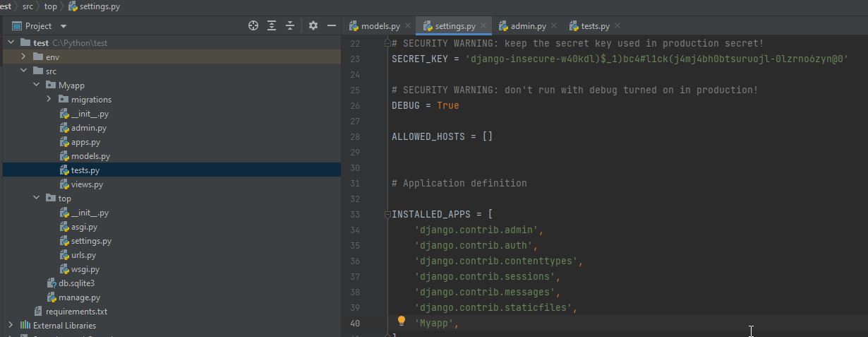Click the Project panel title label
Viewport: 868px width, 337px height.
click(39, 26)
